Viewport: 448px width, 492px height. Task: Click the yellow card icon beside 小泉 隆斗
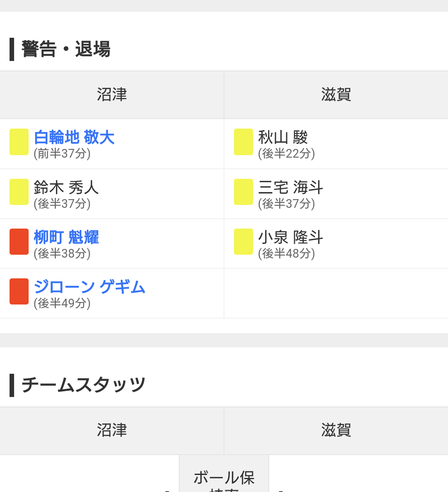click(x=243, y=241)
